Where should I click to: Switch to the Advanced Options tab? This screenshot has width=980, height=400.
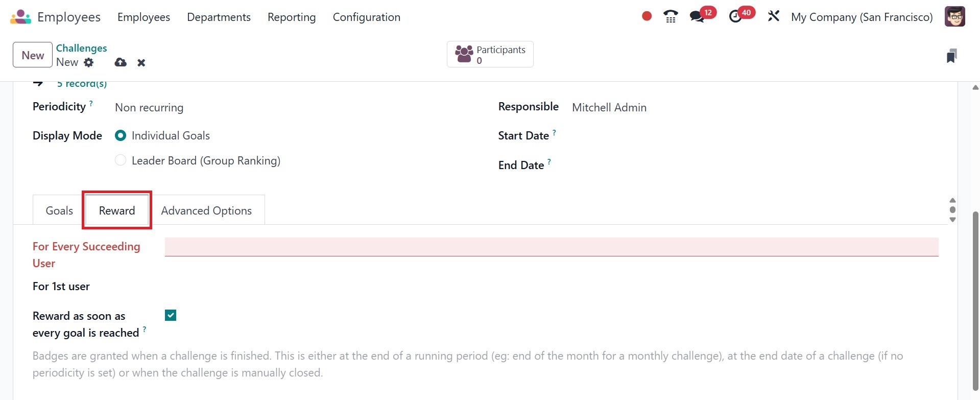206,211
